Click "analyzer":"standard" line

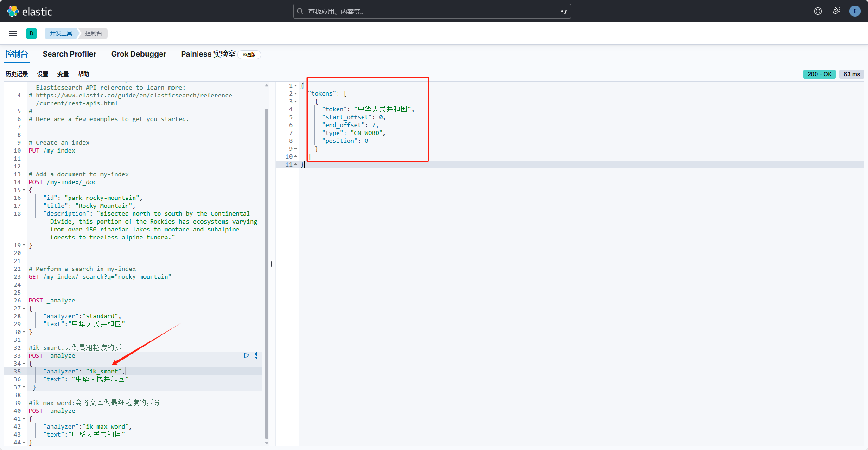pyautogui.click(x=82, y=316)
